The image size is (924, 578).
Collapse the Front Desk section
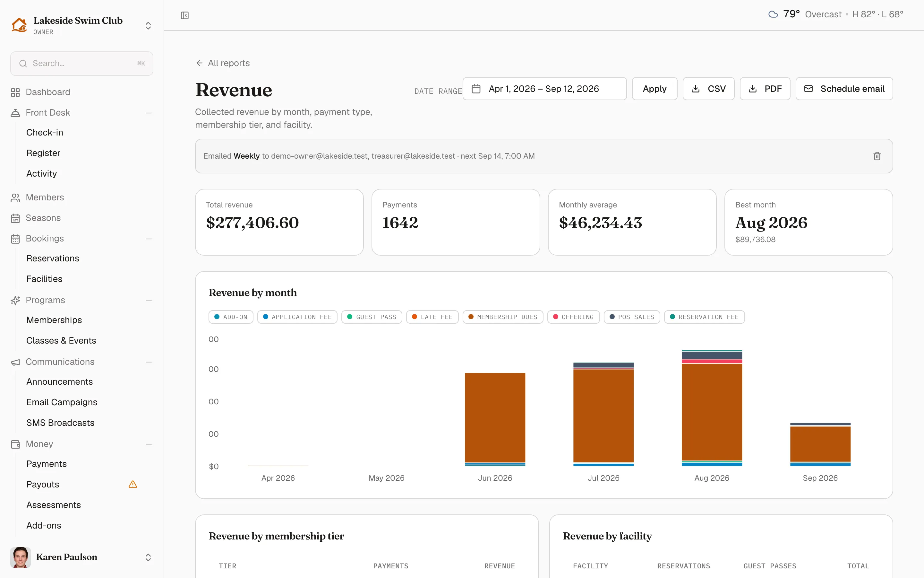click(149, 113)
